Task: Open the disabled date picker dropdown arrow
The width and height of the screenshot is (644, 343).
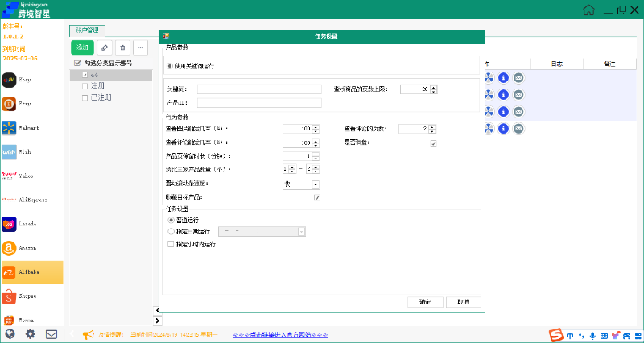Action: point(302,232)
